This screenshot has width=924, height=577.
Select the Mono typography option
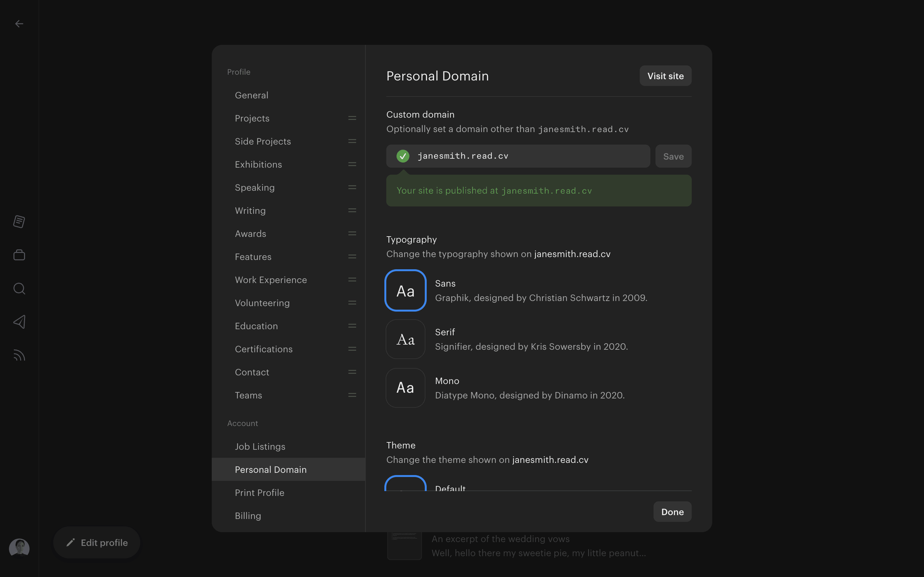coord(405,388)
